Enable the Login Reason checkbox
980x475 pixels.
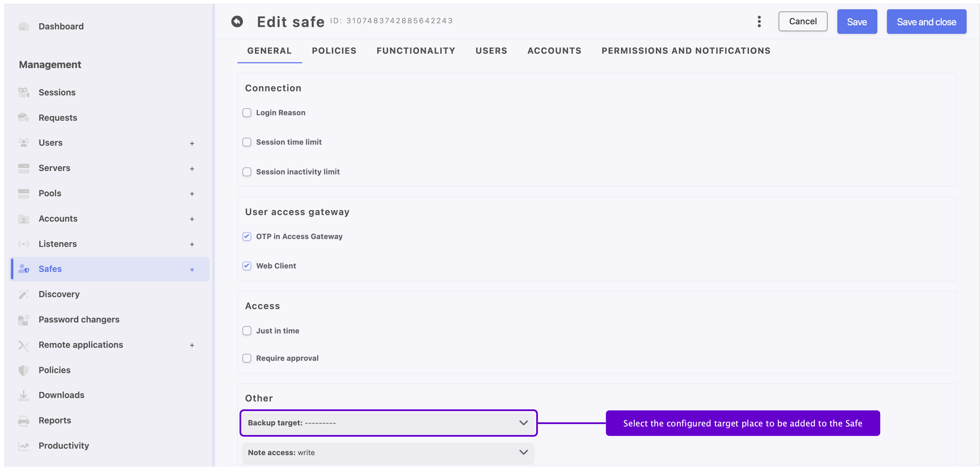247,113
